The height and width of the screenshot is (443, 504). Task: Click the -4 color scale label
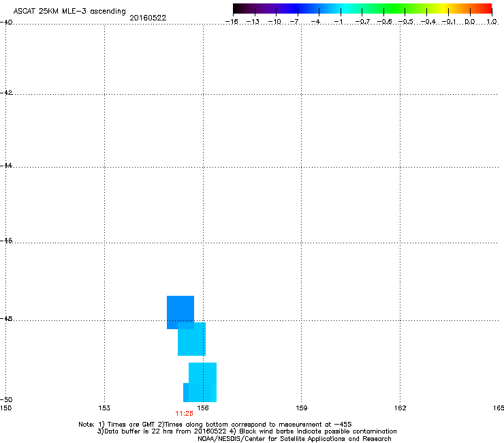[x=316, y=22]
